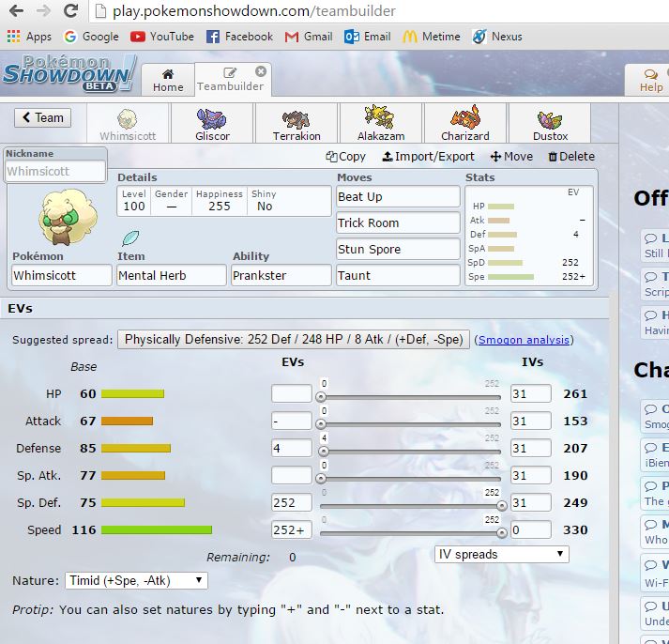669x644 pixels.
Task: Switch to the Teambuilder tab
Action: [233, 80]
